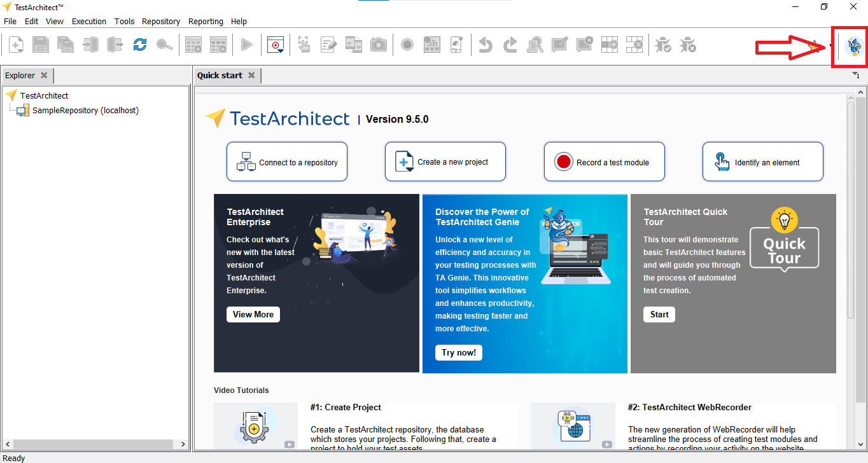The image size is (868, 463).
Task: Close the Explorer panel tab
Action: [x=44, y=75]
